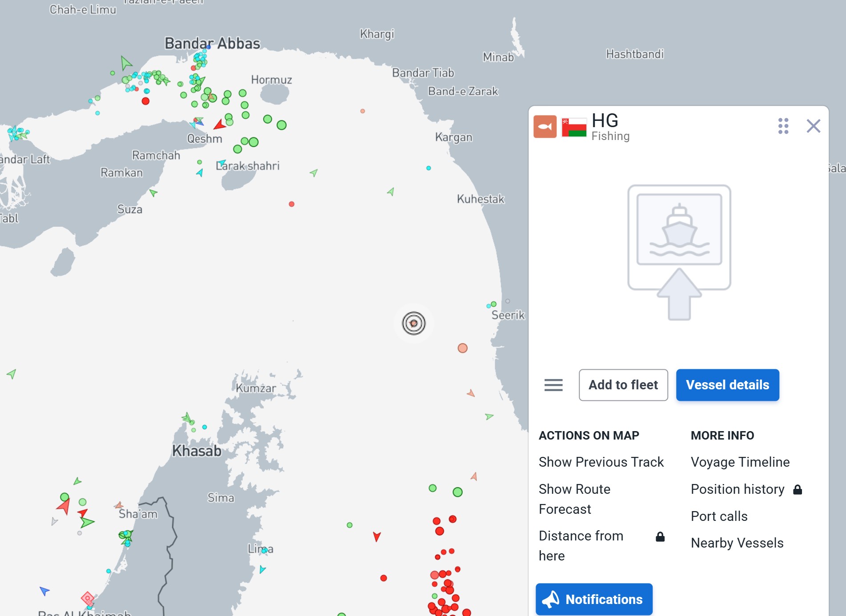
Task: Click the lock icon beside Position history
Action: (x=798, y=489)
